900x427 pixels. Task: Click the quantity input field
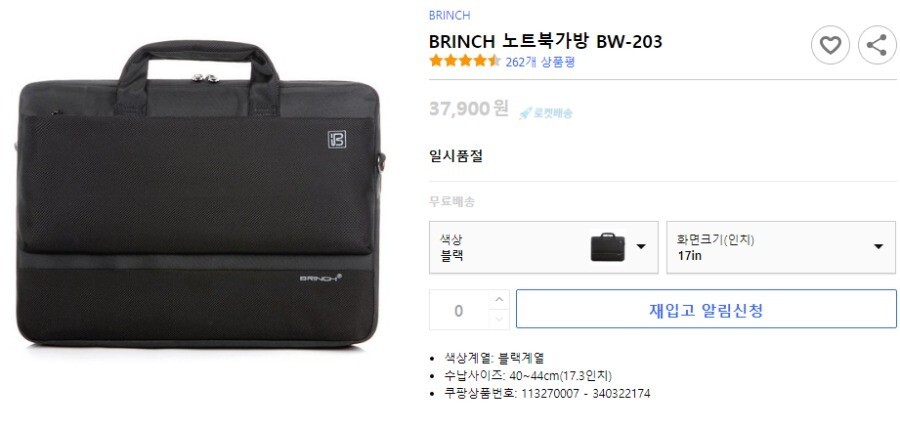[x=459, y=310]
